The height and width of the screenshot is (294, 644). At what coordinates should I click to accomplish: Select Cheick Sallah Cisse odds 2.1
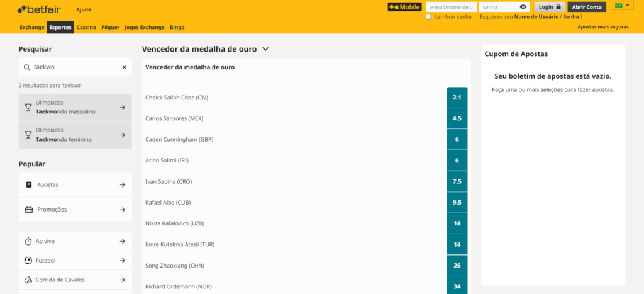457,98
